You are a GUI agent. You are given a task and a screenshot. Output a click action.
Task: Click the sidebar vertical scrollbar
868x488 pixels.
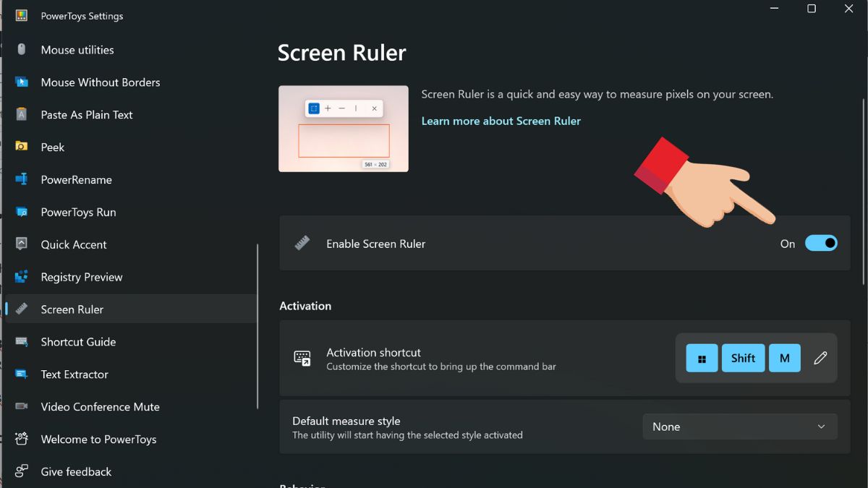tap(258, 325)
